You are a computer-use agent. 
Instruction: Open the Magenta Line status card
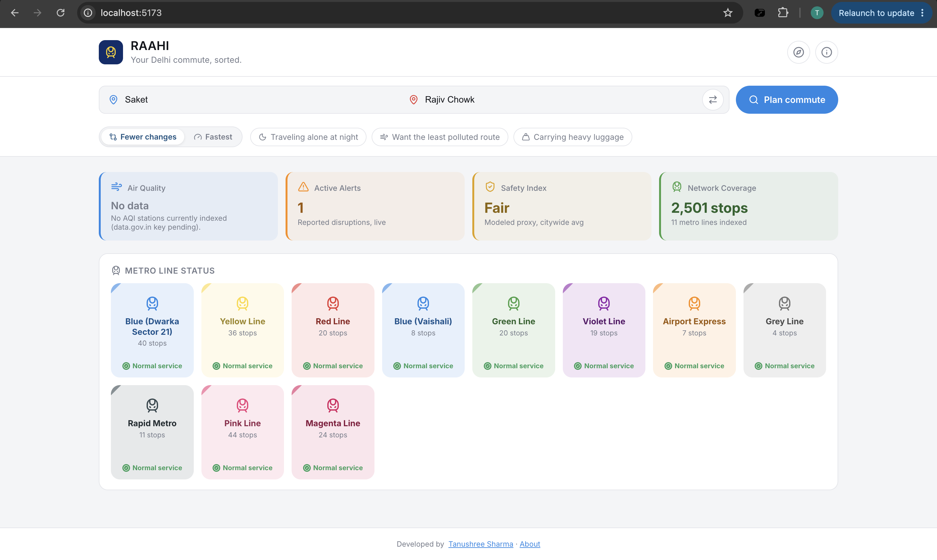click(x=333, y=432)
